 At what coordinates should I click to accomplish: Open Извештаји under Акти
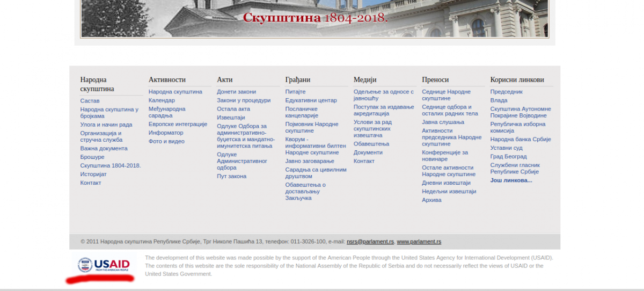231,118
